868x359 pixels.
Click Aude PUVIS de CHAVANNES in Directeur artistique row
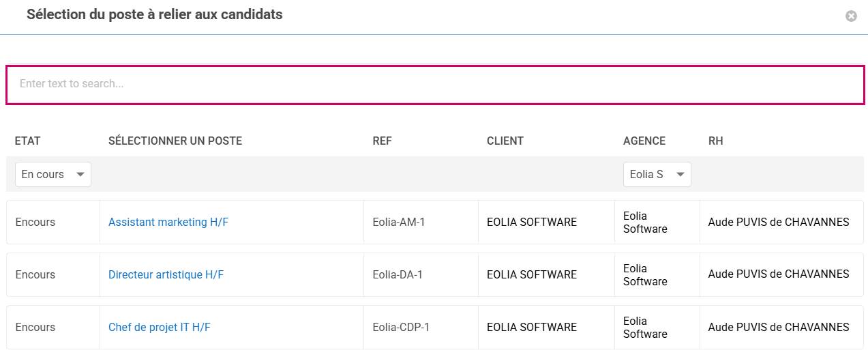point(779,275)
